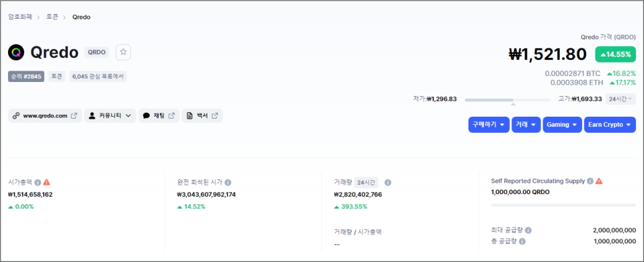The height and width of the screenshot is (262, 644).
Task: Click the info icon next to 총 공급량
Action: pos(523,241)
